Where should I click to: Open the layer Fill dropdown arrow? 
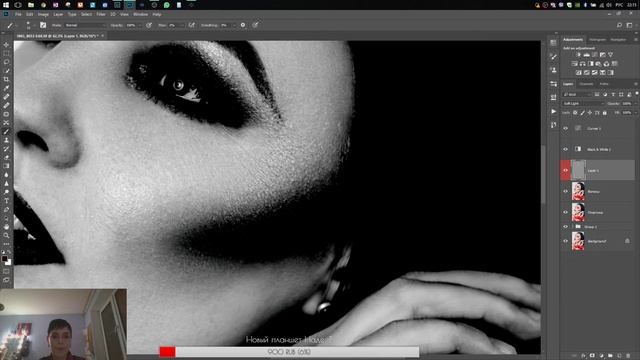click(636, 113)
